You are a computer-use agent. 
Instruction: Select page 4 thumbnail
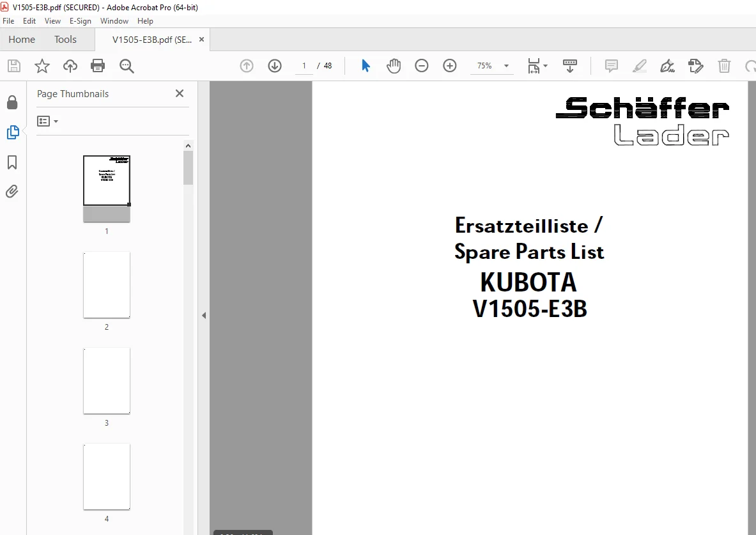tap(107, 477)
